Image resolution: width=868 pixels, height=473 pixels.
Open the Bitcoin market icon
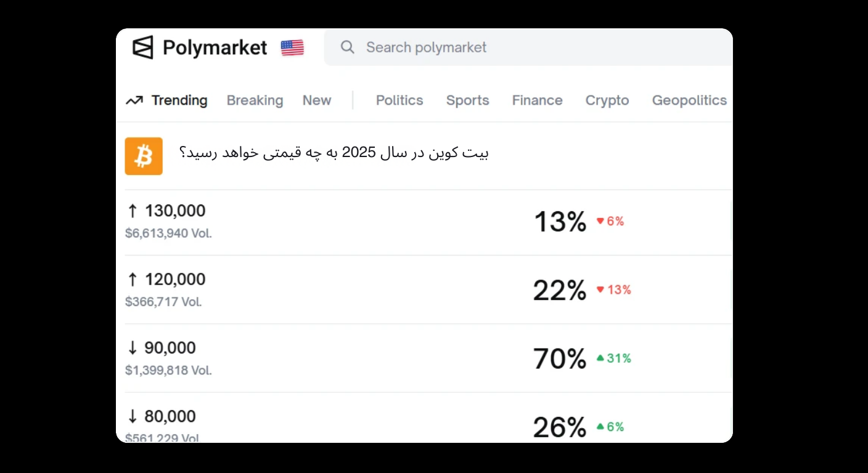pyautogui.click(x=144, y=156)
